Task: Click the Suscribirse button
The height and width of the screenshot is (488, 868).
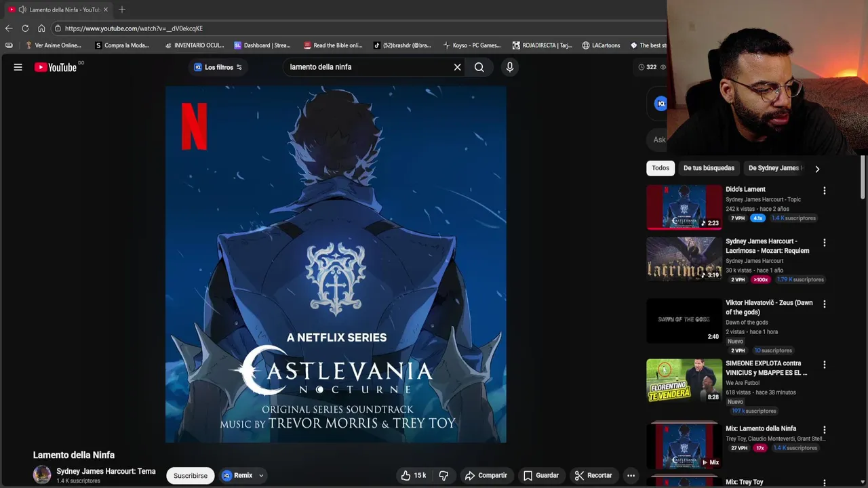Action: point(191,476)
